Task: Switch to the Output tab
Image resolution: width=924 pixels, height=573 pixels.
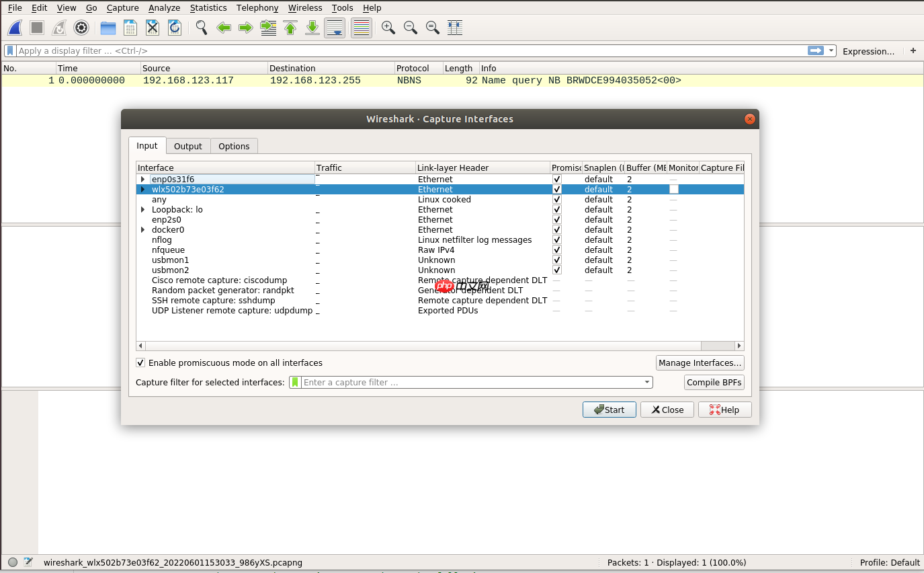Action: click(x=188, y=146)
